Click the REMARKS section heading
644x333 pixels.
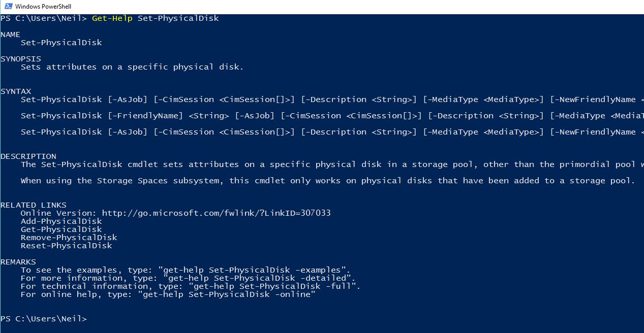pos(18,262)
